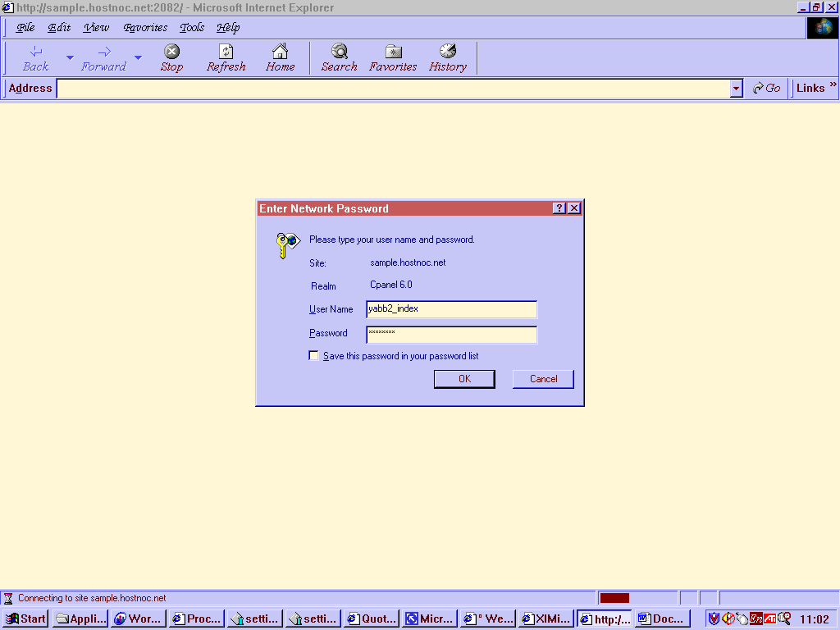Refresh the current page

[226, 52]
